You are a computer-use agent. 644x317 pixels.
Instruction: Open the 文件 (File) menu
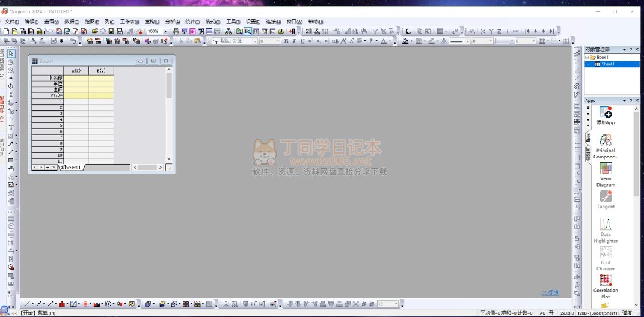point(11,22)
